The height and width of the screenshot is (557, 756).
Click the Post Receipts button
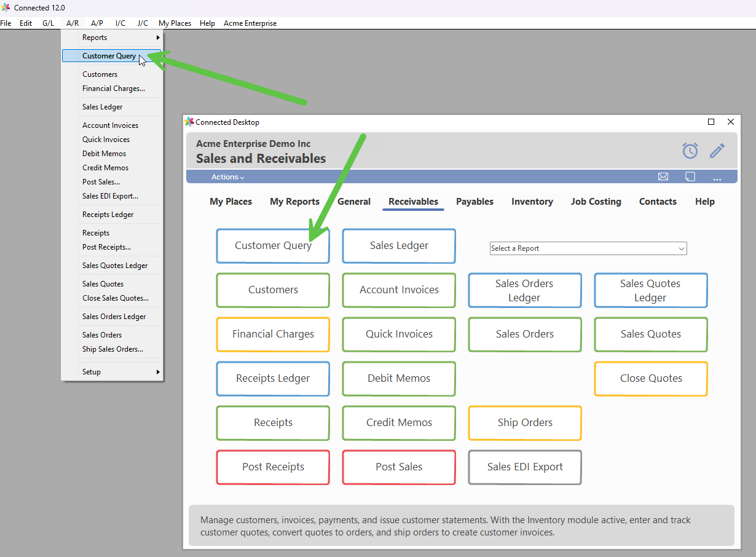pos(273,467)
